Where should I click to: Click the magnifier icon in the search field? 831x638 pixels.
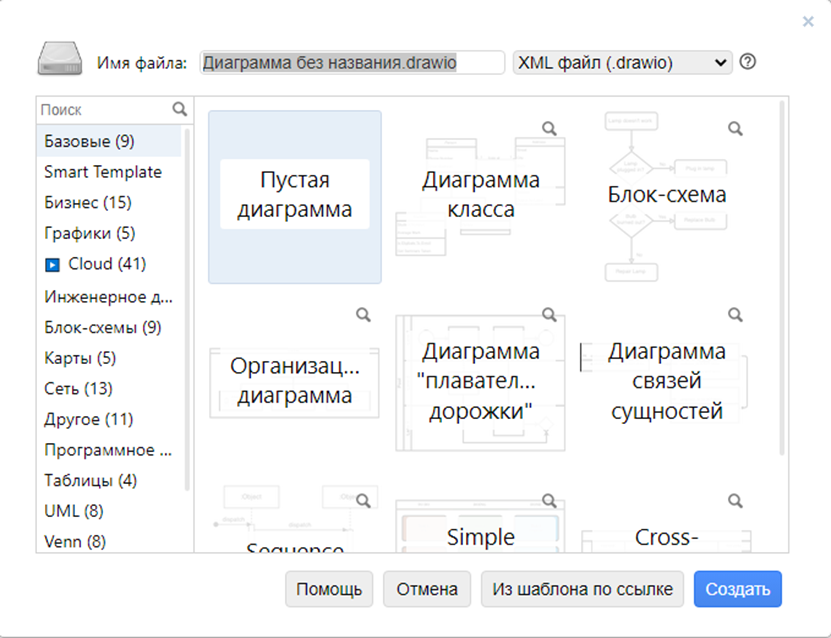[x=180, y=108]
